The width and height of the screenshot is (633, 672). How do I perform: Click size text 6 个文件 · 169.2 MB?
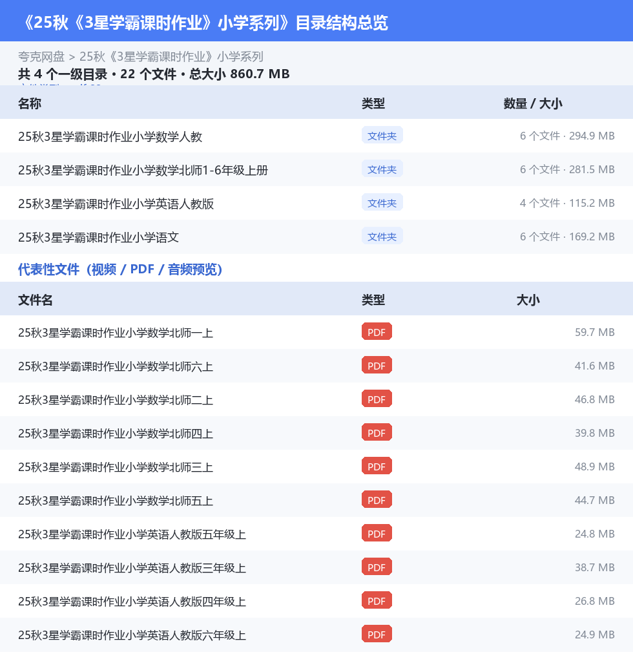click(567, 236)
